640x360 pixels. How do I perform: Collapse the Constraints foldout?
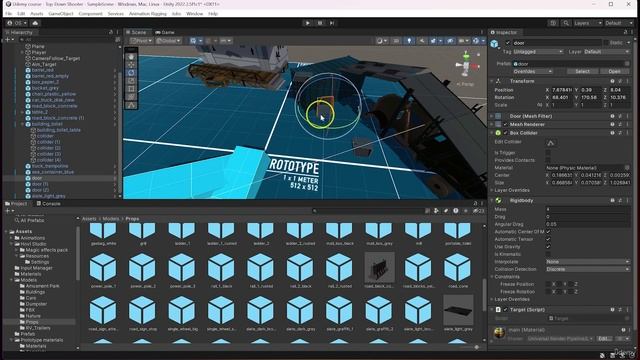tap(492, 277)
